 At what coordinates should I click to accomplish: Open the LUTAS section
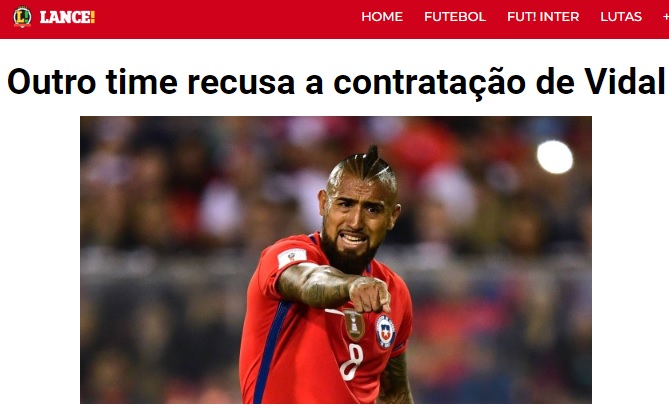point(621,17)
